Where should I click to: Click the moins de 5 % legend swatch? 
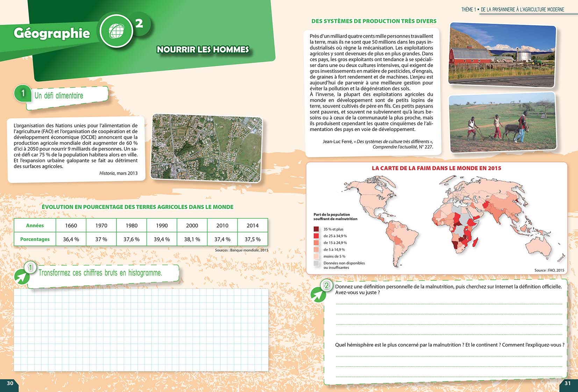[x=316, y=256]
